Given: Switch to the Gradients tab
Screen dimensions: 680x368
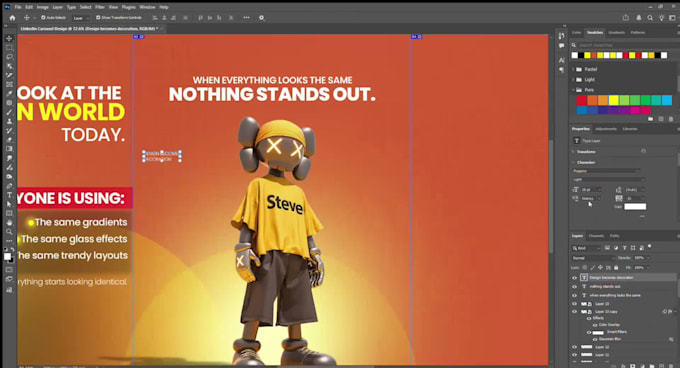Looking at the screenshot, I should click(616, 33).
